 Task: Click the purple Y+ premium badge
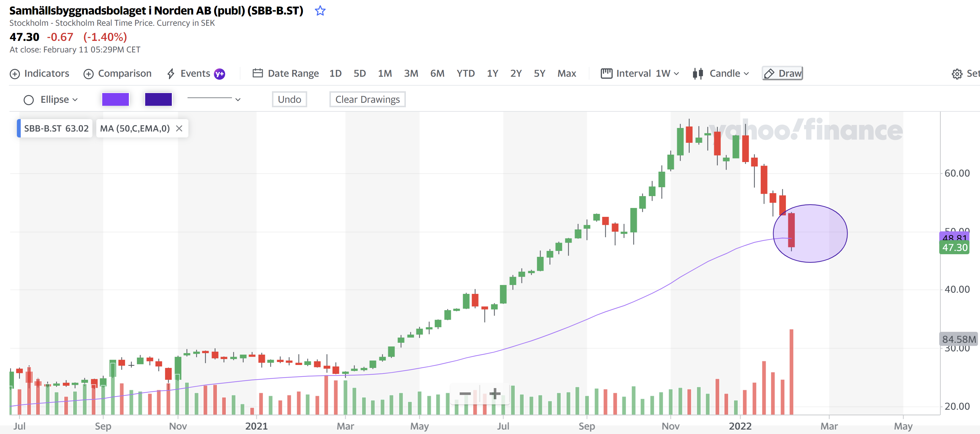click(220, 74)
